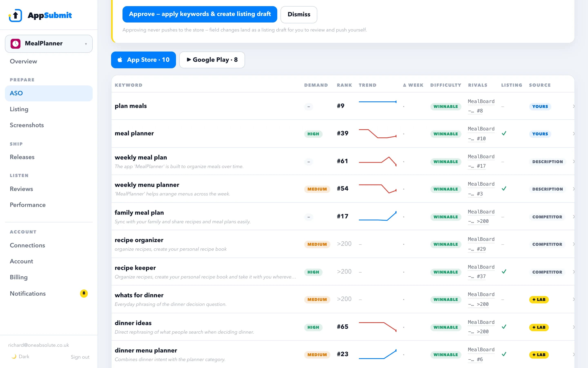Click the COMPETITOR badge for recipe organizer
Screen dimensions: 588x368
pyautogui.click(x=547, y=244)
